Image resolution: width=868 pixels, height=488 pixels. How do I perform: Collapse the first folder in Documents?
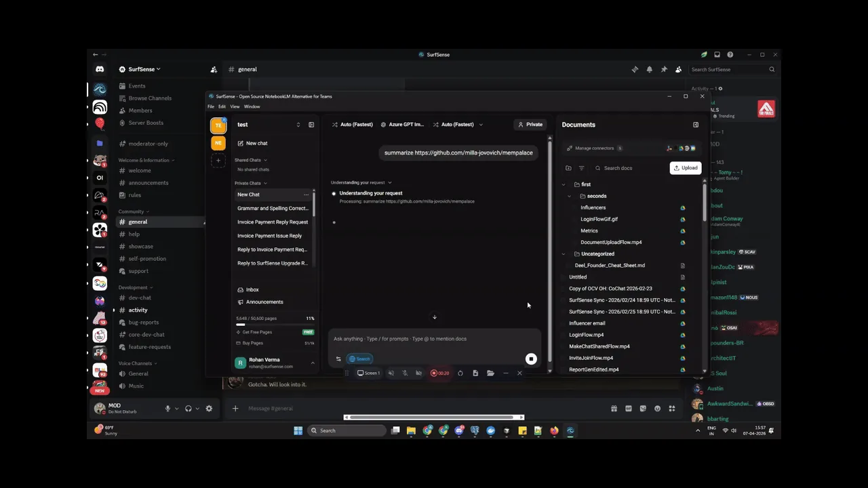(563, 184)
